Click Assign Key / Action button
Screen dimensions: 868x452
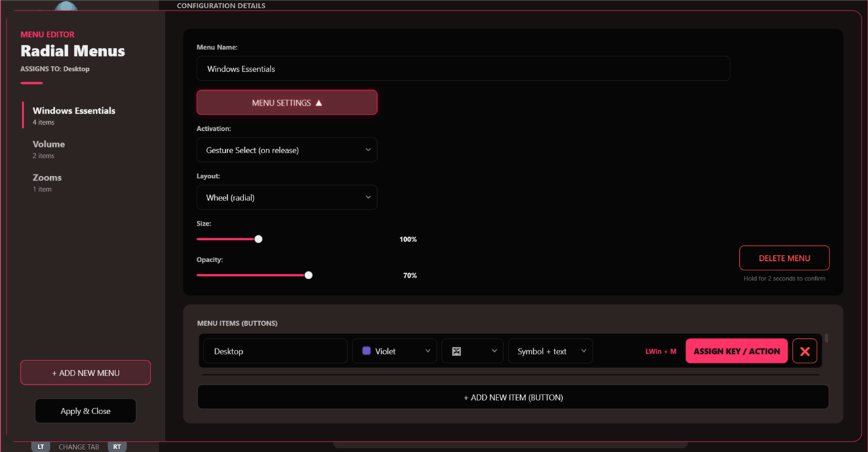pyautogui.click(x=736, y=351)
